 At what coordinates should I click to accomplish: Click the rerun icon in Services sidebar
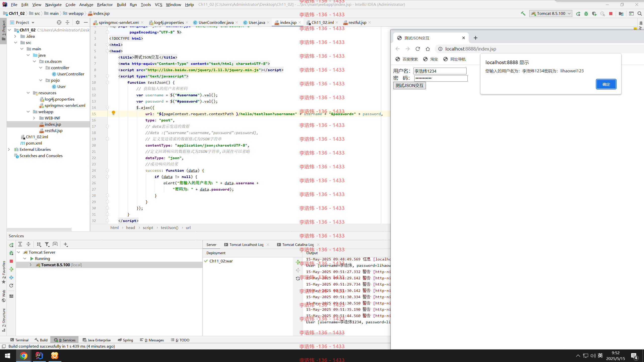pos(11,245)
